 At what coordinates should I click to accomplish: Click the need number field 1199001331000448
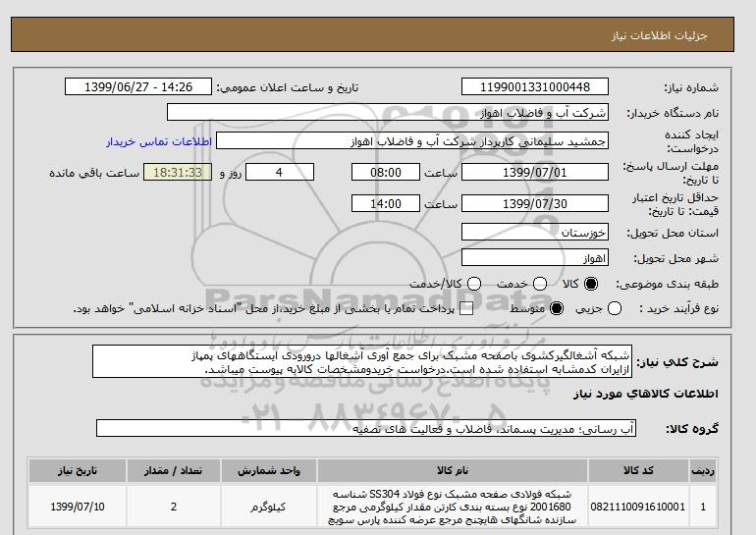(535, 86)
